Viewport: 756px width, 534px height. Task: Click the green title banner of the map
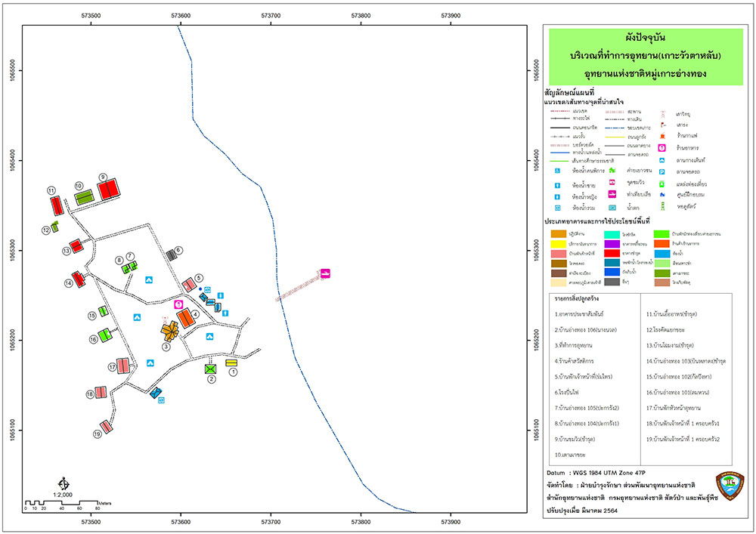pyautogui.click(x=646, y=57)
